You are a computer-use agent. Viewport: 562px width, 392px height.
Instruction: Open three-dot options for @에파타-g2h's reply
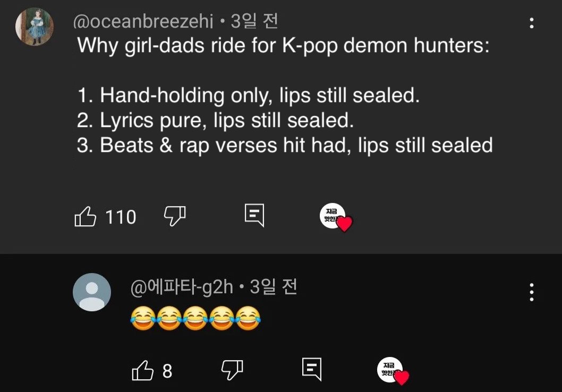point(532,293)
